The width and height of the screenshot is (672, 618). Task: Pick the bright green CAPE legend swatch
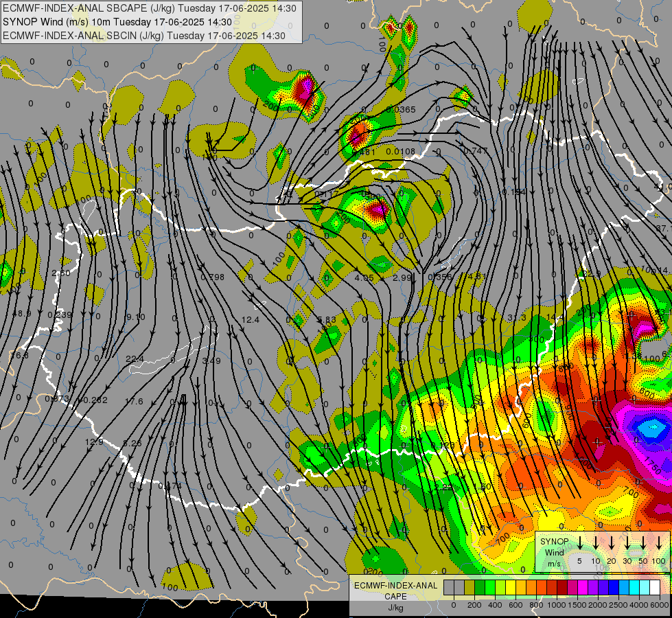click(490, 588)
